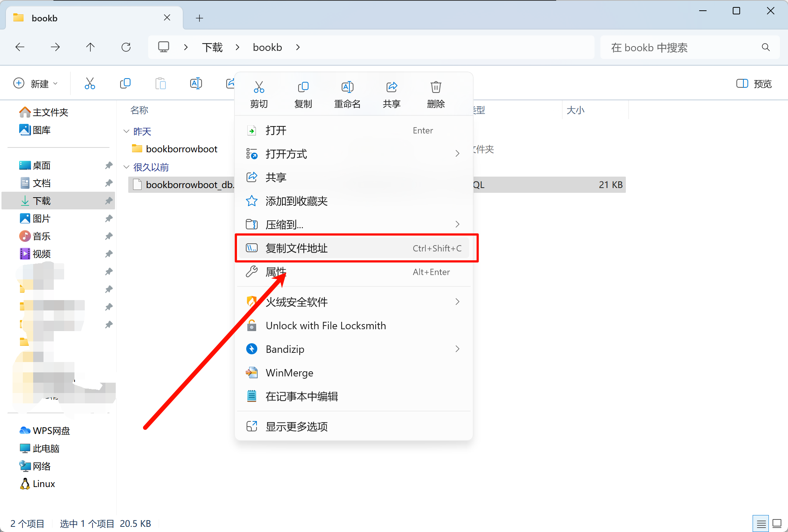Collapse the 很久以前 group
This screenshot has height=532, width=788.
click(x=126, y=167)
